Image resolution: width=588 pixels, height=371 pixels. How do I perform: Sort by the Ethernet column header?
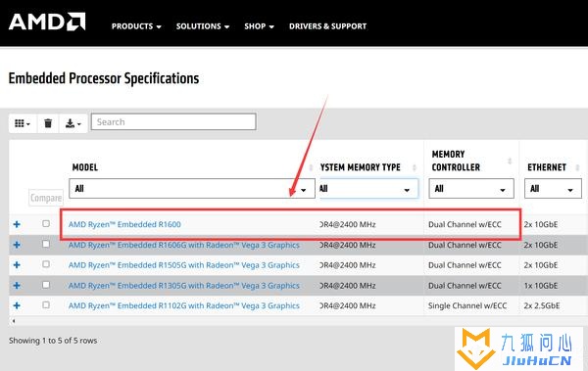coord(547,167)
